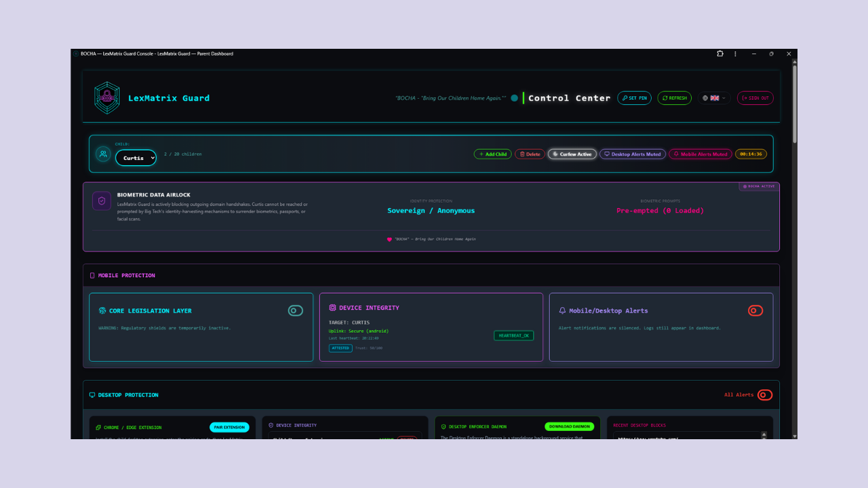Add a new child with Add Child

tap(493, 155)
